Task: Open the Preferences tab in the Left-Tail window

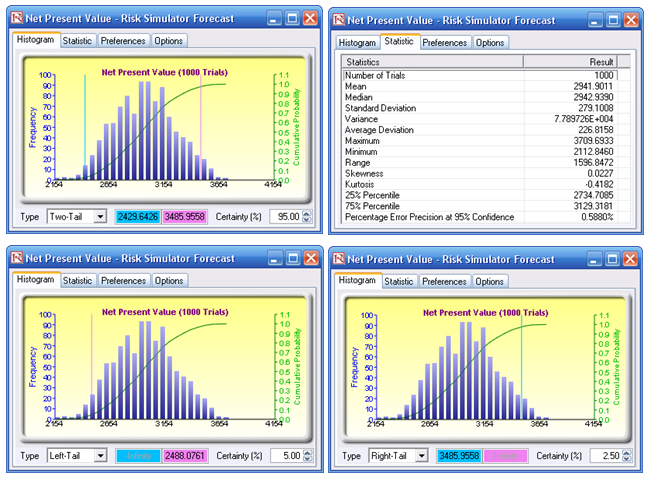Action: point(124,280)
